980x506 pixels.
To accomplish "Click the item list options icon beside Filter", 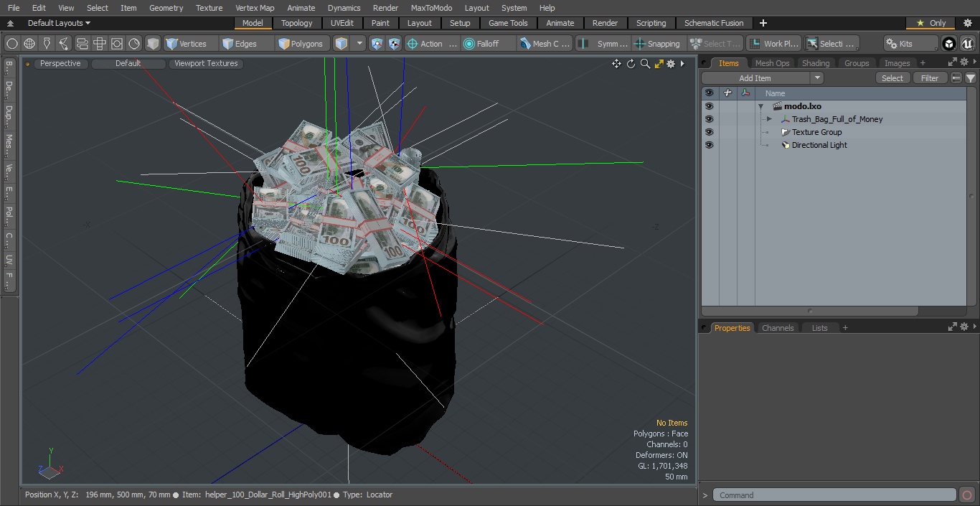I will click(x=956, y=78).
